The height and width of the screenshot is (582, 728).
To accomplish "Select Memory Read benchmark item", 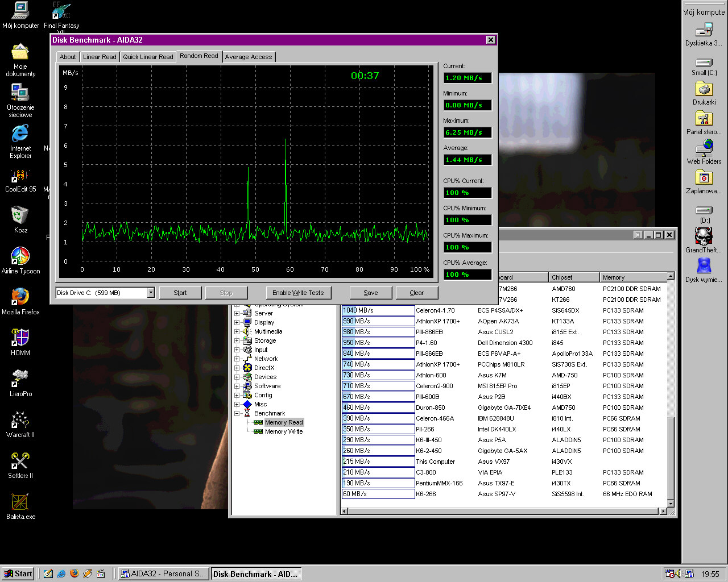I will 283,422.
